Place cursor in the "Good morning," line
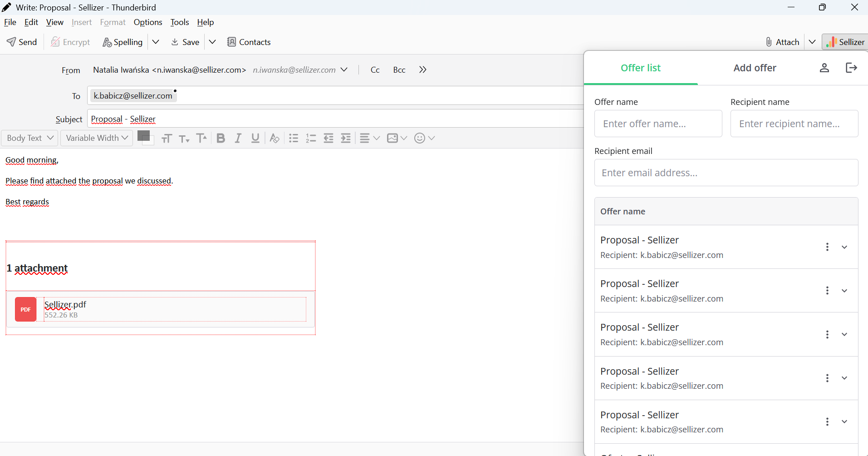The height and width of the screenshot is (456, 868). tap(32, 160)
